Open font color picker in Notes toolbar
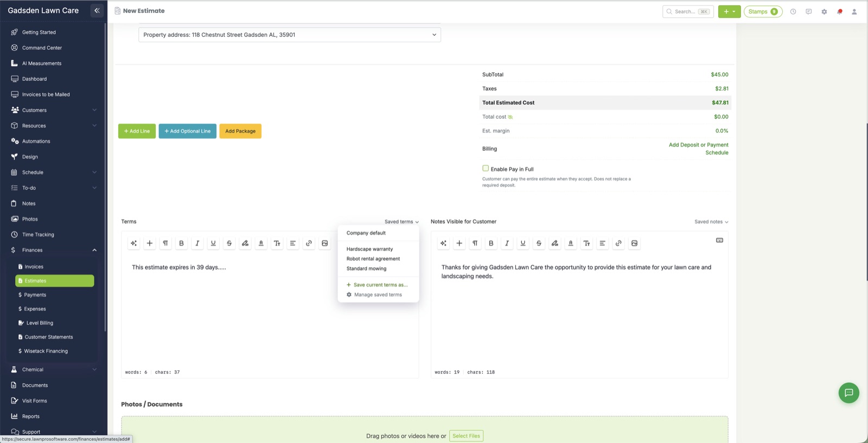Viewport: 868px width, 443px height. [x=571, y=243]
